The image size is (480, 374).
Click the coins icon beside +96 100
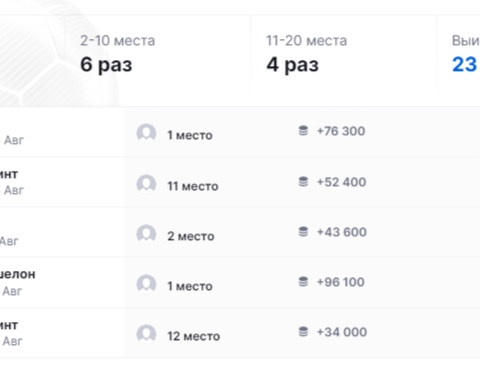pos(303,282)
